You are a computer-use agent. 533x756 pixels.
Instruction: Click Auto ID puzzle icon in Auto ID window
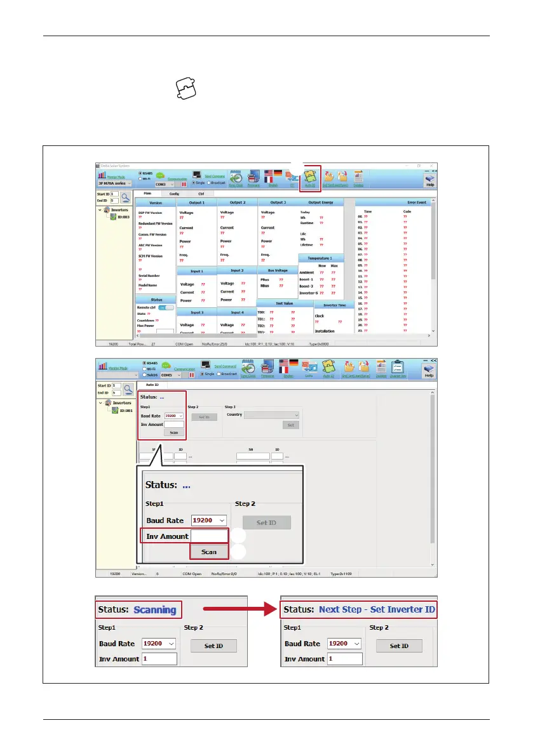coord(328,368)
